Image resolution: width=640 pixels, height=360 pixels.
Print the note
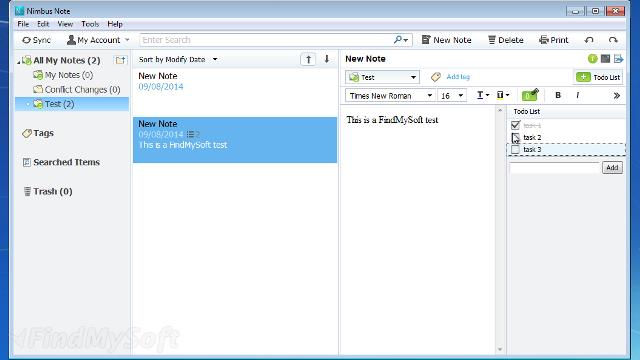tap(553, 40)
